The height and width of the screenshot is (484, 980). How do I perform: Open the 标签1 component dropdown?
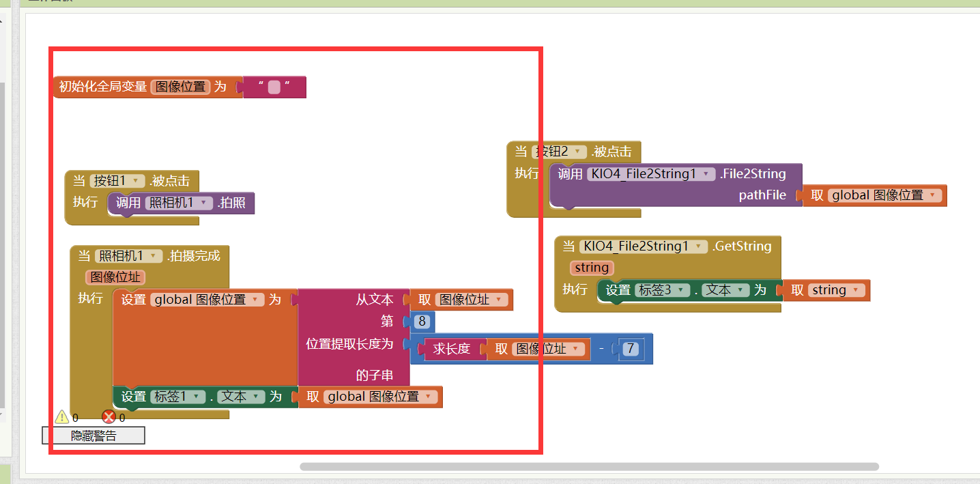pyautogui.click(x=197, y=397)
